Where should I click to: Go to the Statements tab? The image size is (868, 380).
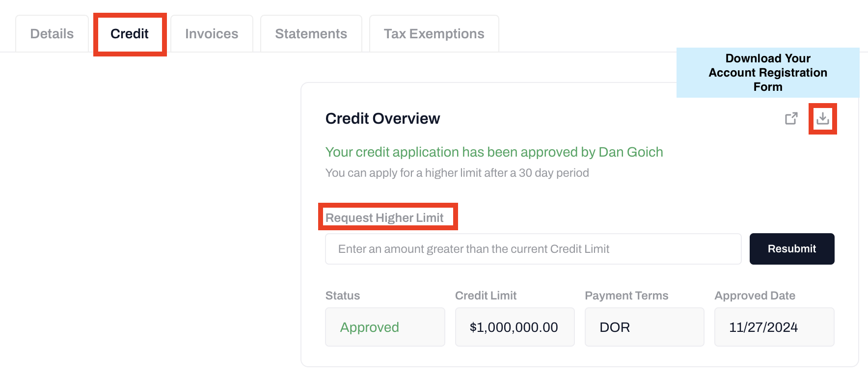tap(311, 34)
